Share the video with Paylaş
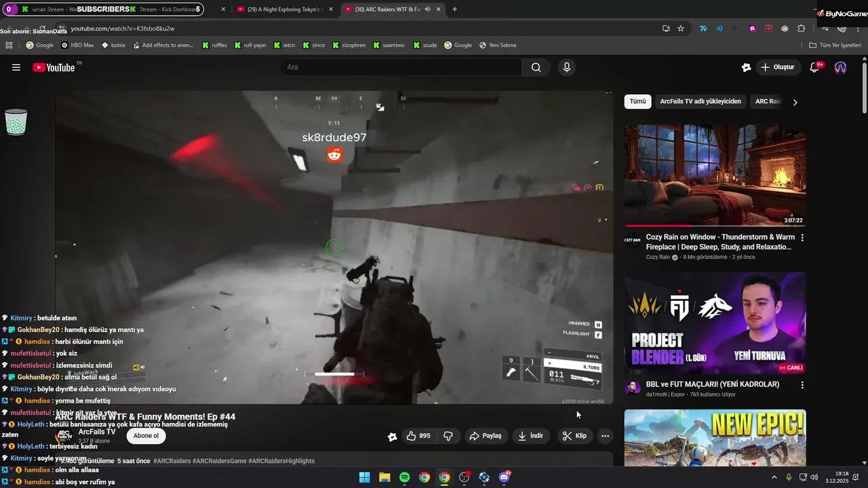Image resolution: width=868 pixels, height=488 pixels. coord(485,436)
